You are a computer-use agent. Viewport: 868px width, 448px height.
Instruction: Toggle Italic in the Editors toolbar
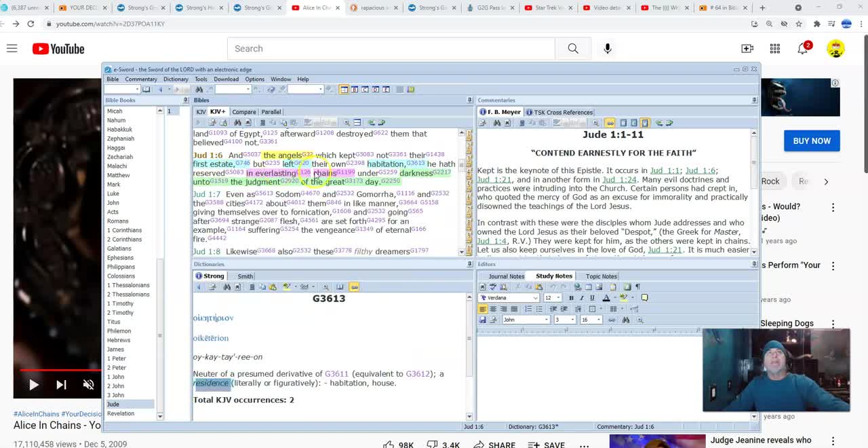click(582, 298)
